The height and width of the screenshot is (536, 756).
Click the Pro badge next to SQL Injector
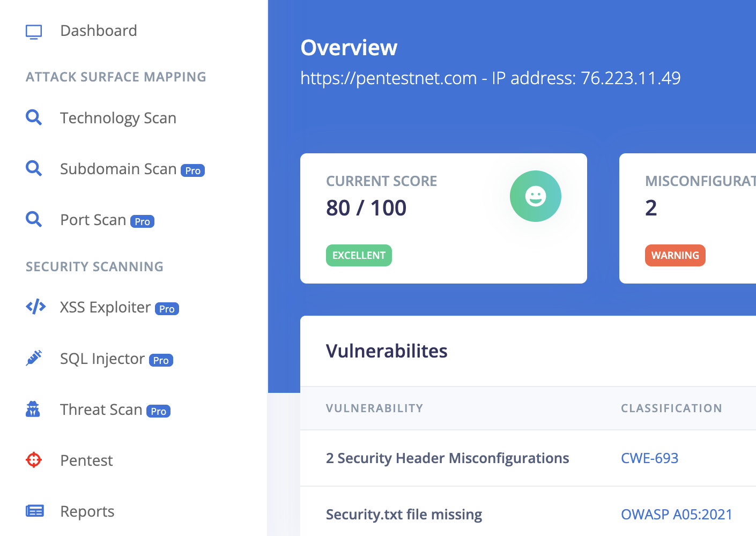point(161,360)
